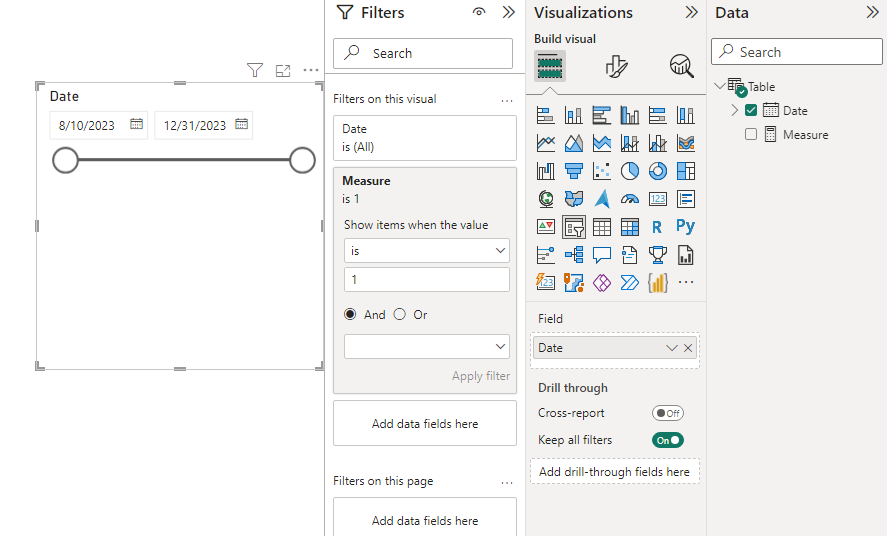Select the Filled map visual
Viewport: 887px width, 536px height.
tap(574, 198)
